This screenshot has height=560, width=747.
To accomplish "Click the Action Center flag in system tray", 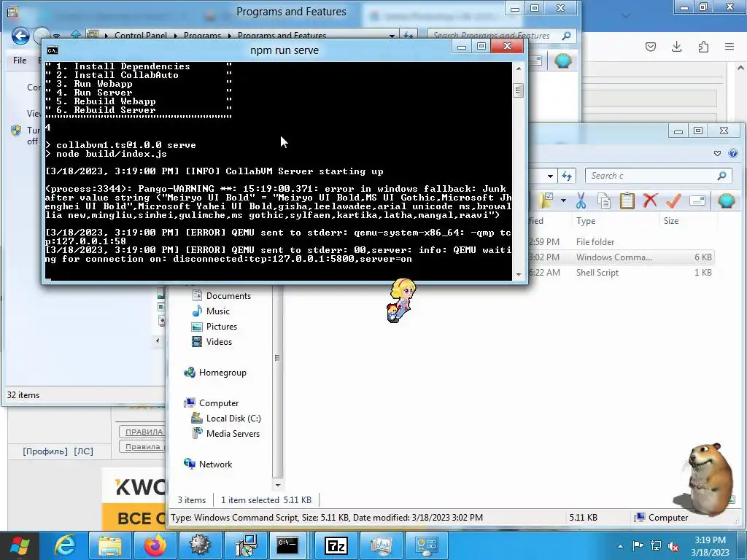I will [x=638, y=546].
